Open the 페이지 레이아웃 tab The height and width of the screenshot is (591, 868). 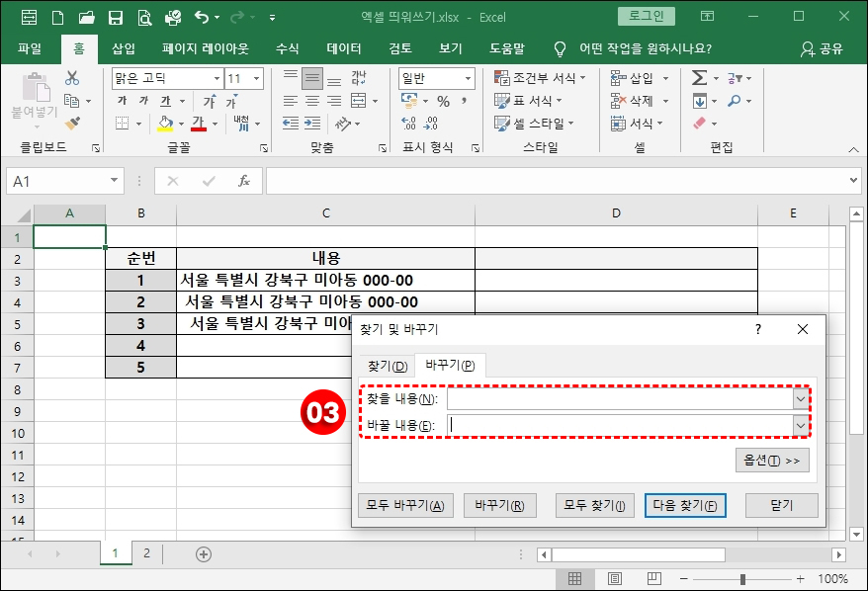(x=206, y=48)
